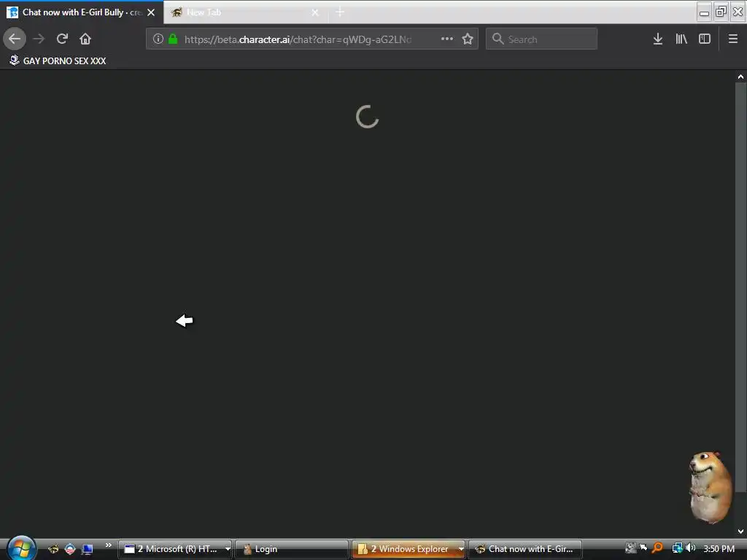Toggle the sidebar view
Image resolution: width=747 pixels, height=560 pixels.
point(705,39)
